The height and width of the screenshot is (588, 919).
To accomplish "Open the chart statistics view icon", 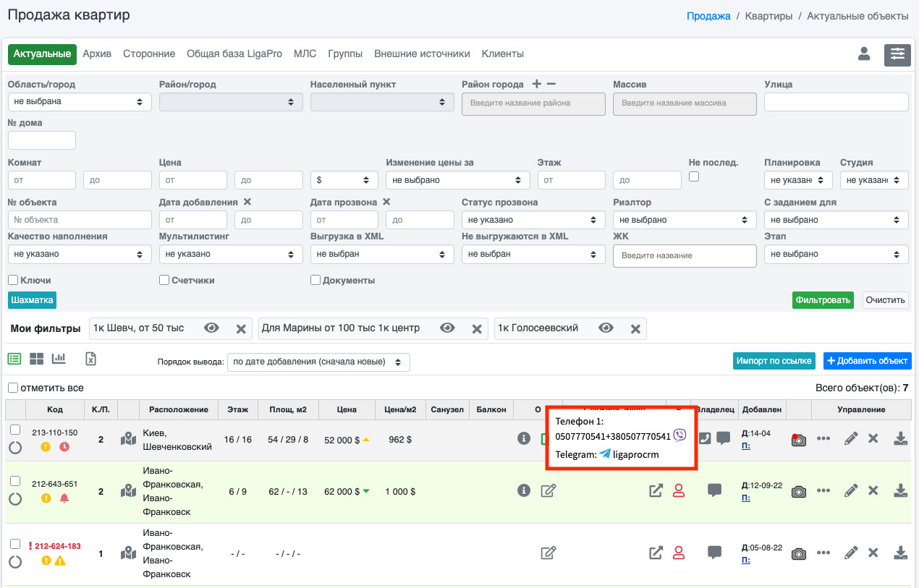I will (x=59, y=359).
